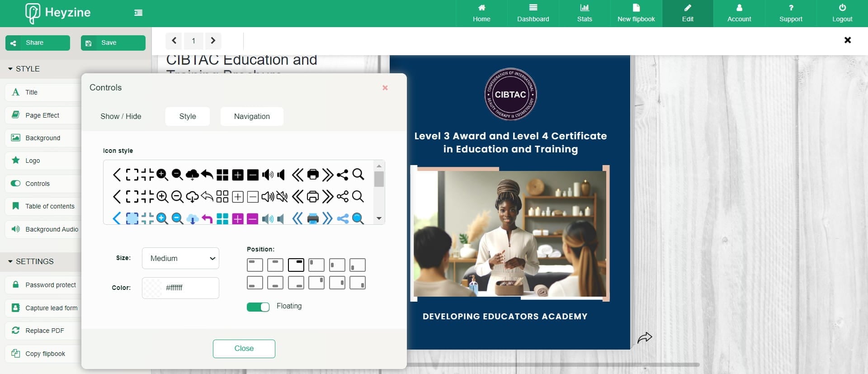
Task: Switch to the Show / Hide tab
Action: [x=121, y=116]
